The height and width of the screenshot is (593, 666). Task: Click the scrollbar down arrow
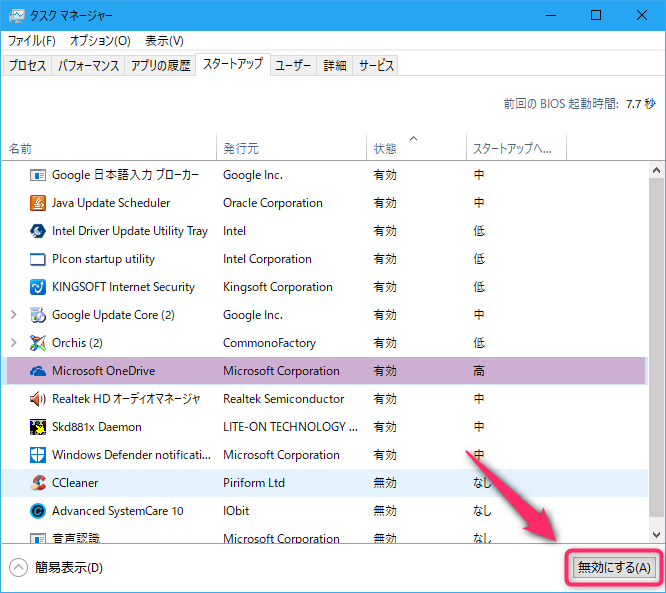(x=656, y=534)
